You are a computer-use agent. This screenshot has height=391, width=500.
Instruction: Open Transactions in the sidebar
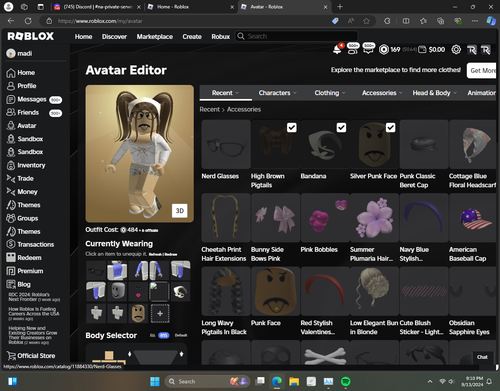[x=30, y=244]
